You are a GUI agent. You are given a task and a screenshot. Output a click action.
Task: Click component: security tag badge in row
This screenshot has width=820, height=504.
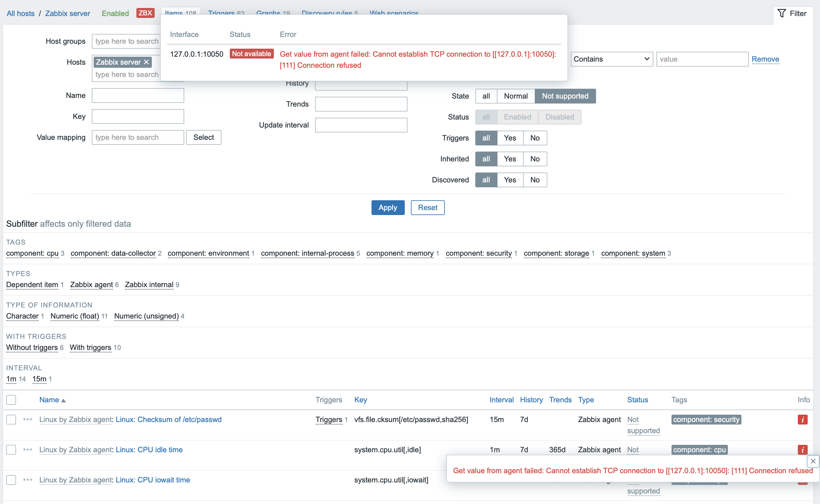[x=706, y=419]
